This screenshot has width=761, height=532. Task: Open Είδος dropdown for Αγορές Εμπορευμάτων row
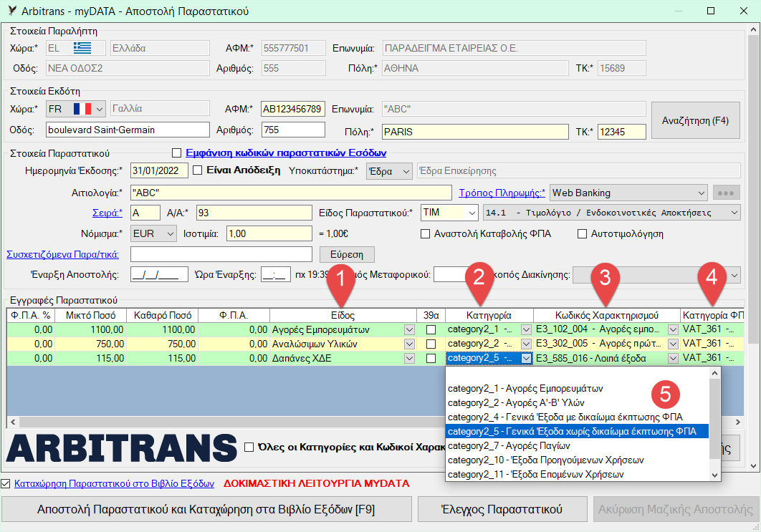tap(410, 330)
